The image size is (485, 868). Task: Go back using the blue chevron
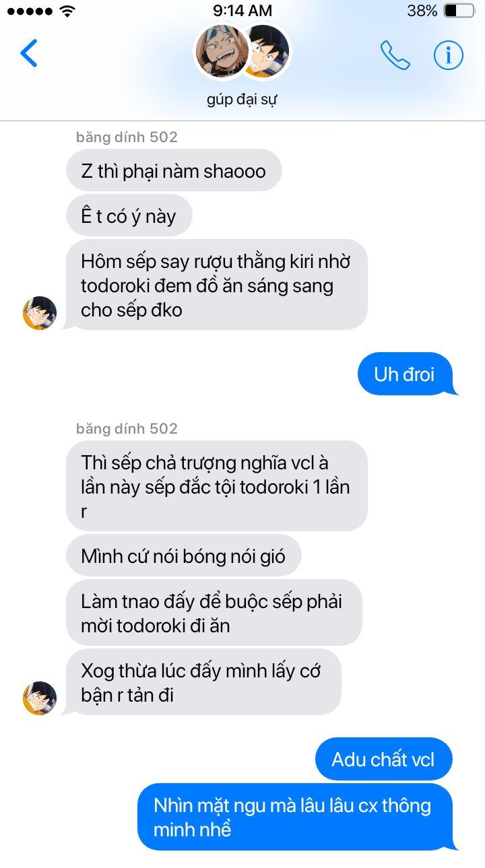29,53
